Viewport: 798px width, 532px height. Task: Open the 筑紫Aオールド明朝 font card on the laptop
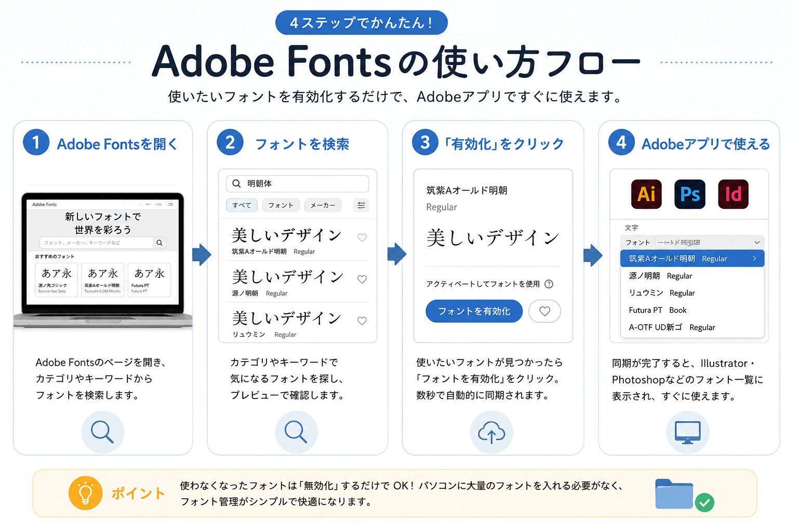(x=102, y=280)
